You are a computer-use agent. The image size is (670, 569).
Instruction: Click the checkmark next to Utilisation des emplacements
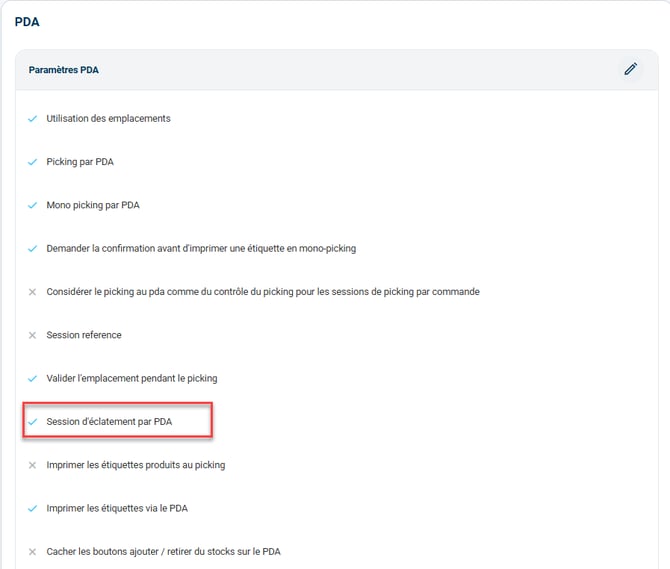[x=32, y=119]
